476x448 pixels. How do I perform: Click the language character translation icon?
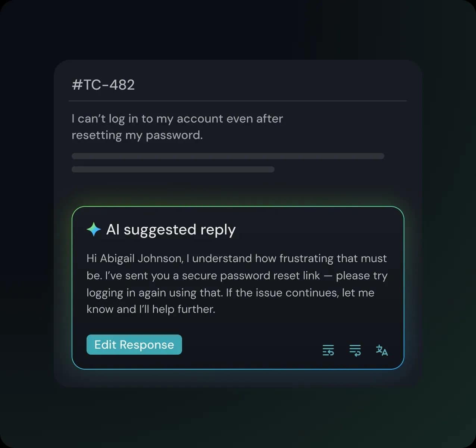click(x=382, y=350)
